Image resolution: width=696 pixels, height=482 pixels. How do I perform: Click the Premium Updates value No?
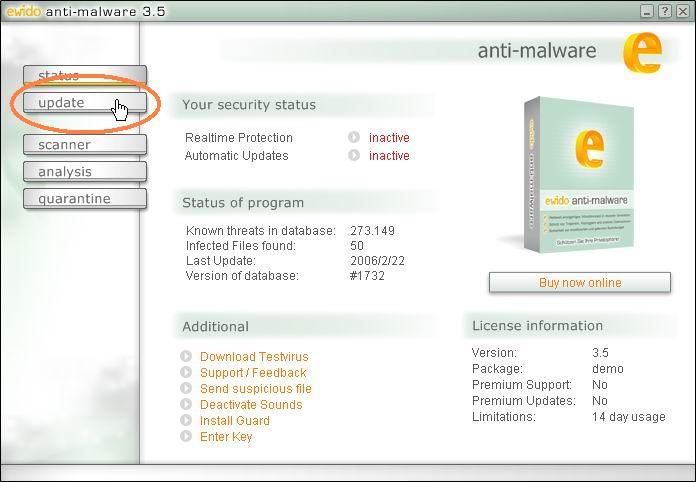(600, 401)
